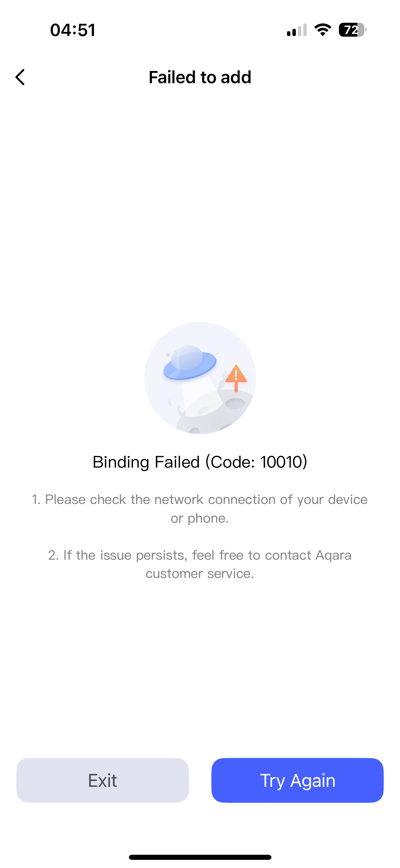The image size is (400, 868).
Task: Tap the network connection check tip
Action: [199, 500]
